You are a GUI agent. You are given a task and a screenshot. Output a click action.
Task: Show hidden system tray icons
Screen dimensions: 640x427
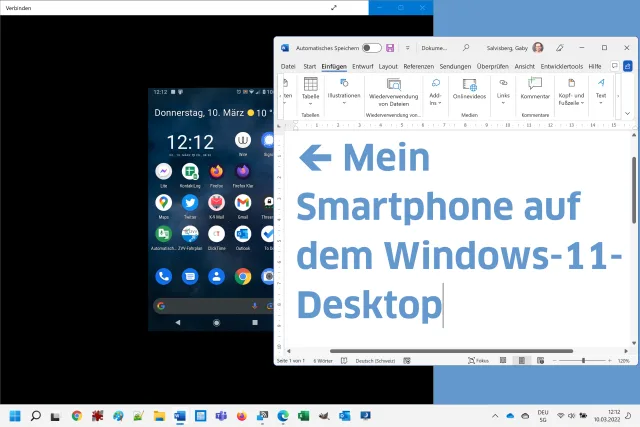coord(495,416)
